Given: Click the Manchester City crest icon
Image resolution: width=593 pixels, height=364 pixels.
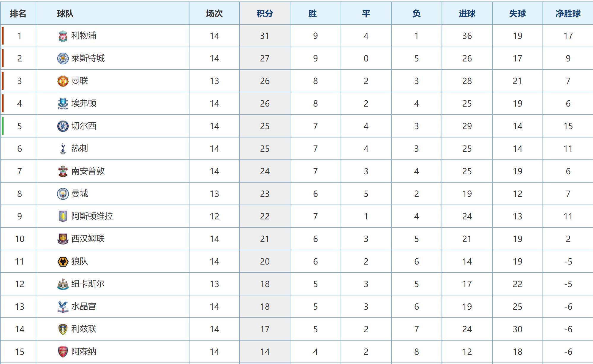Looking at the screenshot, I should (63, 194).
